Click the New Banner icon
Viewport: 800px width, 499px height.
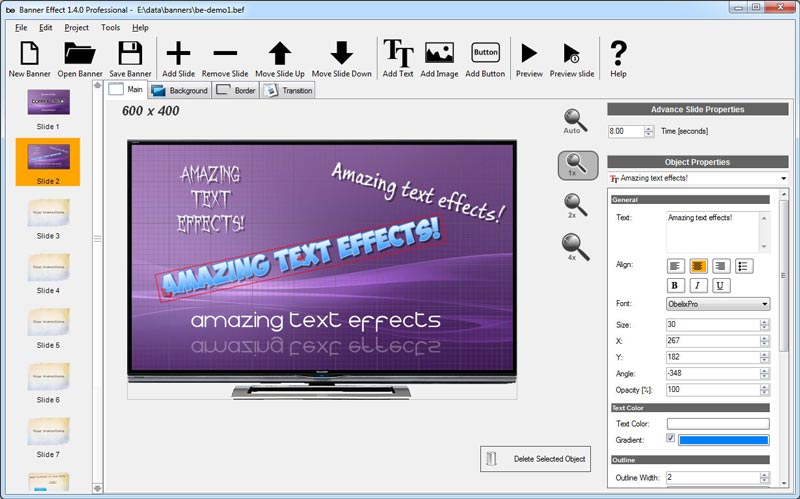[29, 54]
